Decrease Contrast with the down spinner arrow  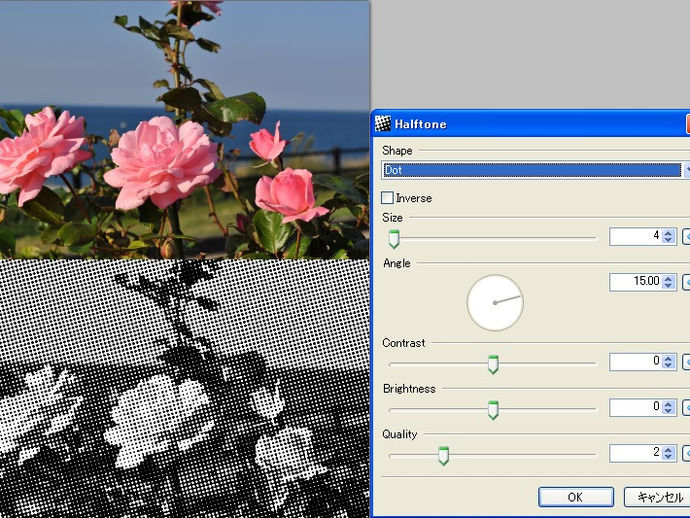click(x=668, y=366)
